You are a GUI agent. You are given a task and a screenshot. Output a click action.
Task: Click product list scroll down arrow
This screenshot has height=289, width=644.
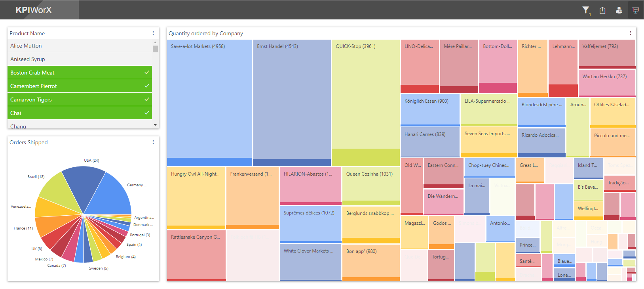click(x=155, y=125)
